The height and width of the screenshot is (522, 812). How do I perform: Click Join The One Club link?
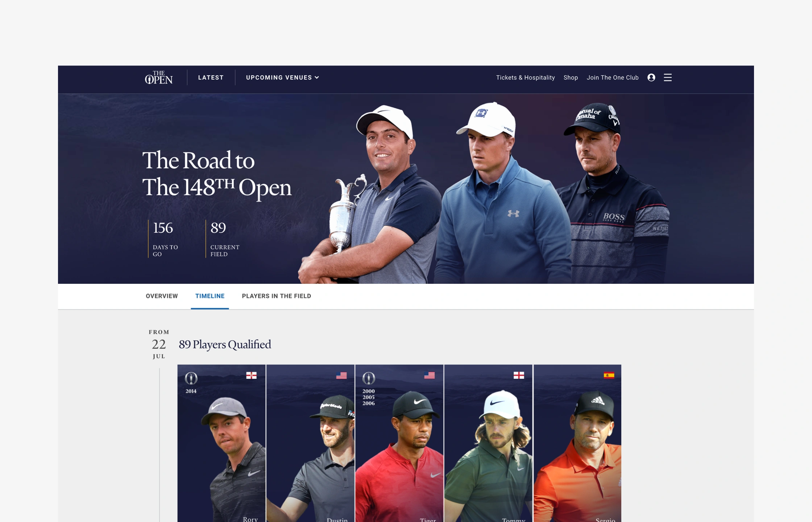[x=613, y=78]
